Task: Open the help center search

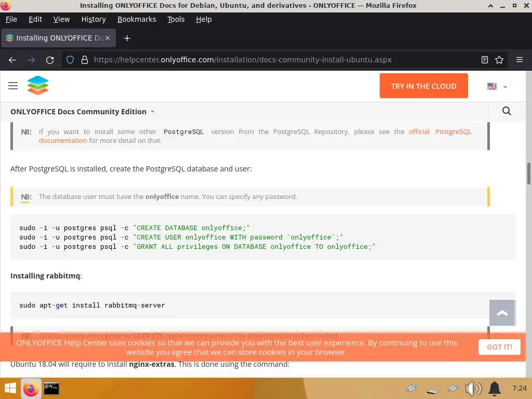Action: pyautogui.click(x=507, y=111)
